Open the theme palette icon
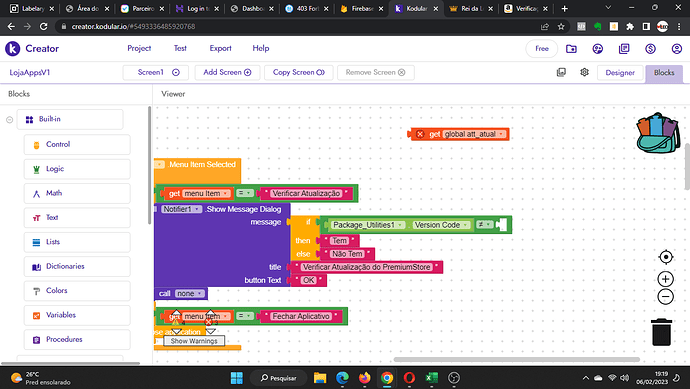The width and height of the screenshot is (690, 389). coord(598,49)
